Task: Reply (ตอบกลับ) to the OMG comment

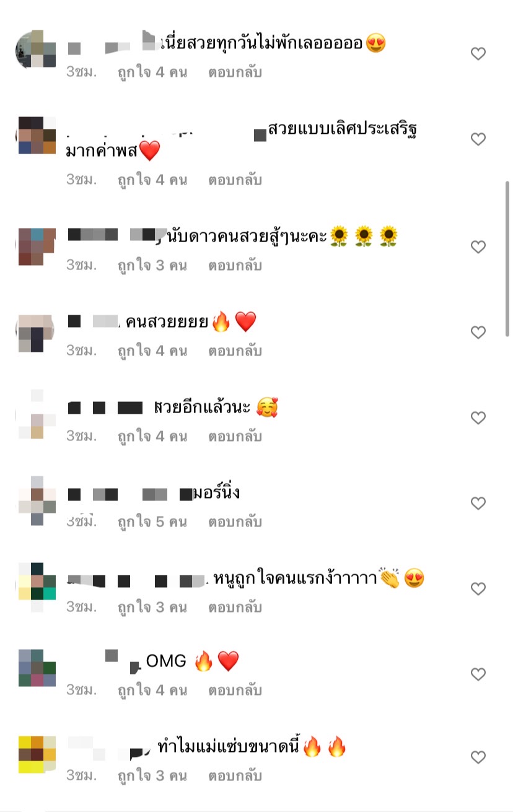Action: 235,690
